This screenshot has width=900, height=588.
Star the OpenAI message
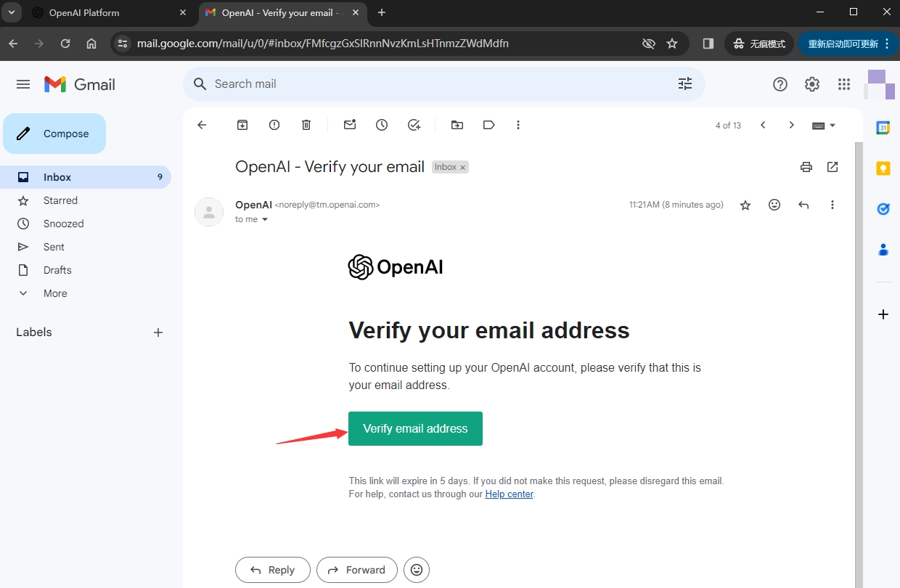745,205
